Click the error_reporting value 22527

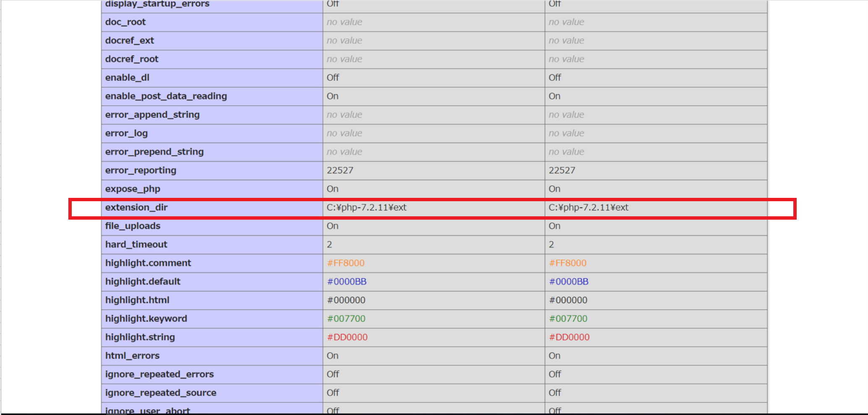tap(340, 170)
